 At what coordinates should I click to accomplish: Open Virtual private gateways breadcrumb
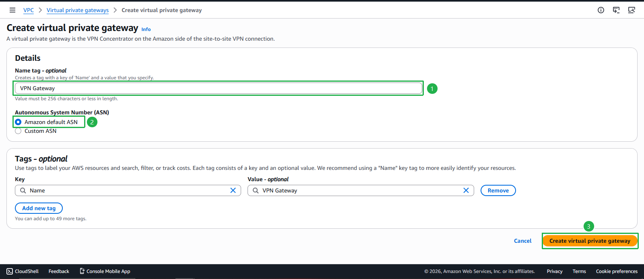point(78,10)
